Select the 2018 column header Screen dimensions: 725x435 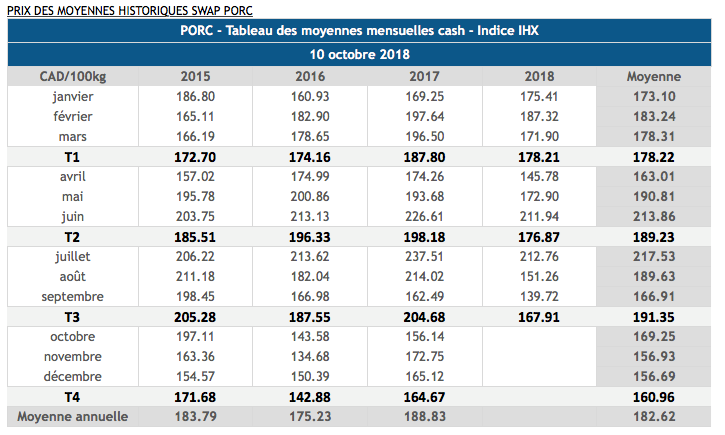pos(539,76)
